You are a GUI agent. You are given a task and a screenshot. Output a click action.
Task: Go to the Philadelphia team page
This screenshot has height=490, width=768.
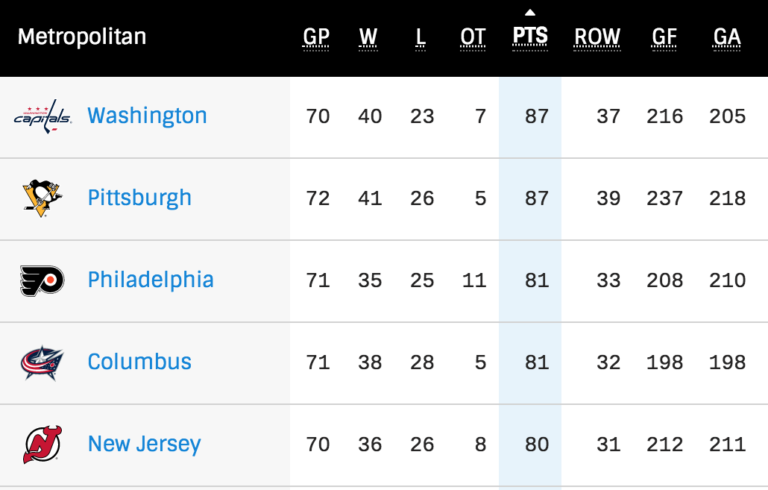click(150, 280)
